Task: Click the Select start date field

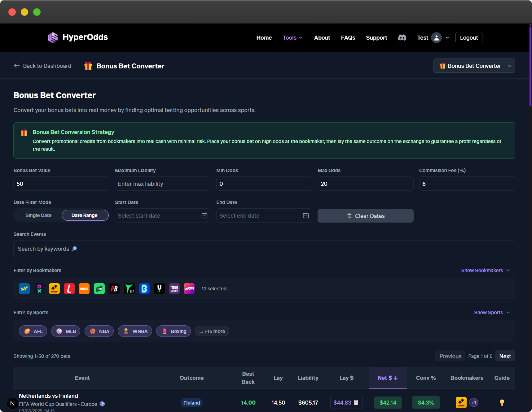Action: (x=163, y=215)
